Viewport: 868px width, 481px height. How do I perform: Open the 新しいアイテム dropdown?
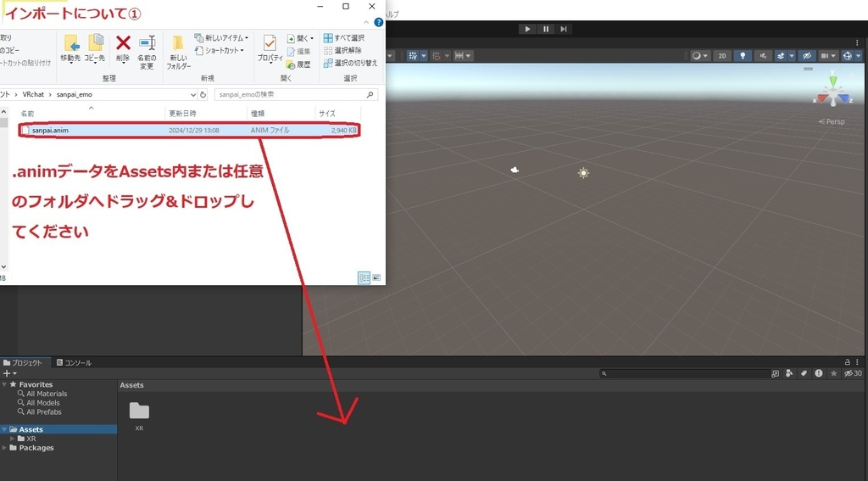[221, 37]
